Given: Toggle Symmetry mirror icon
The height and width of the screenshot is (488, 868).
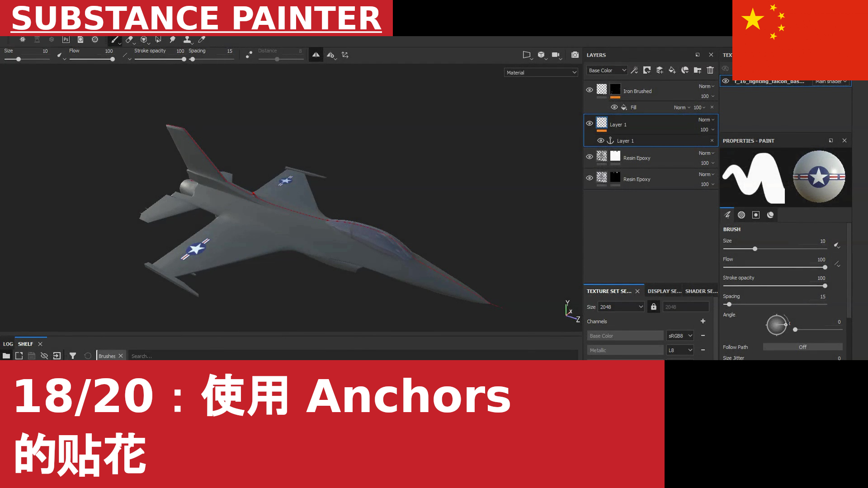Looking at the screenshot, I should coord(316,55).
